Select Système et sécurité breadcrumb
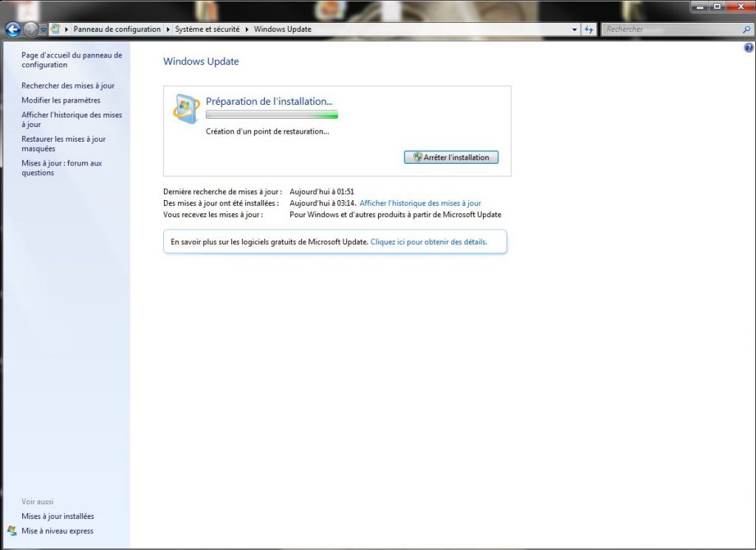 (207, 30)
